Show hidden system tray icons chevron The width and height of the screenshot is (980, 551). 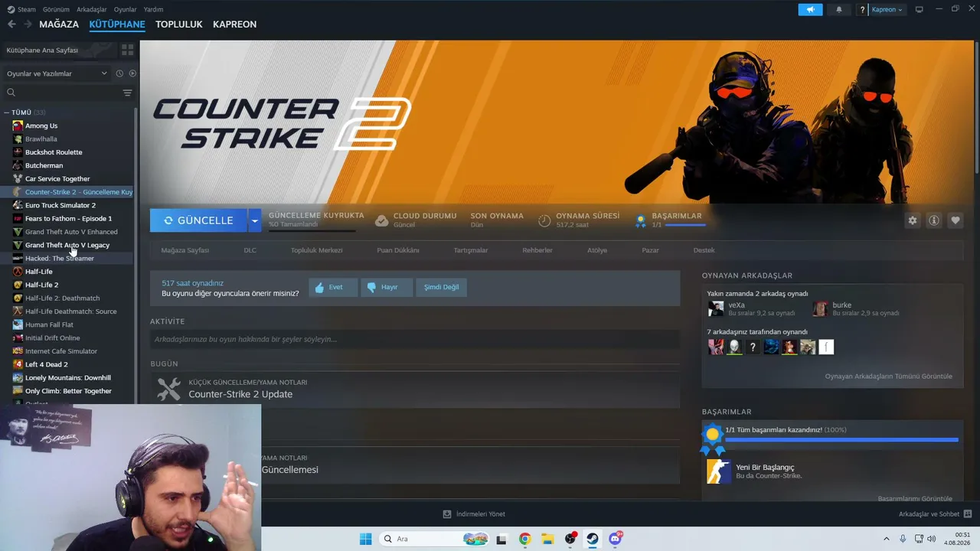888,539
